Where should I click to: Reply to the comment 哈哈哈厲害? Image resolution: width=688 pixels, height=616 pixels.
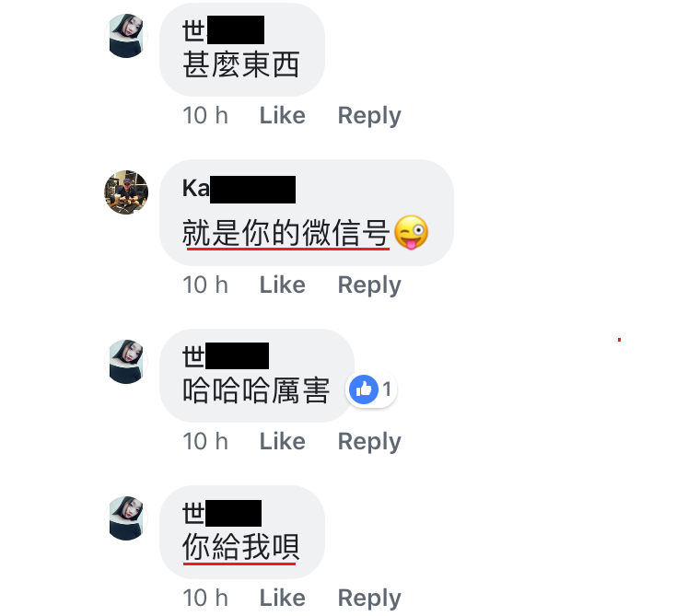pyautogui.click(x=369, y=441)
